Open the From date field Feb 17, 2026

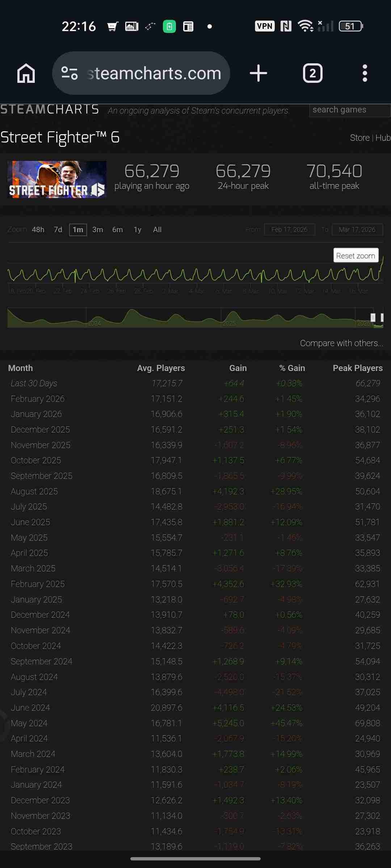pyautogui.click(x=289, y=230)
